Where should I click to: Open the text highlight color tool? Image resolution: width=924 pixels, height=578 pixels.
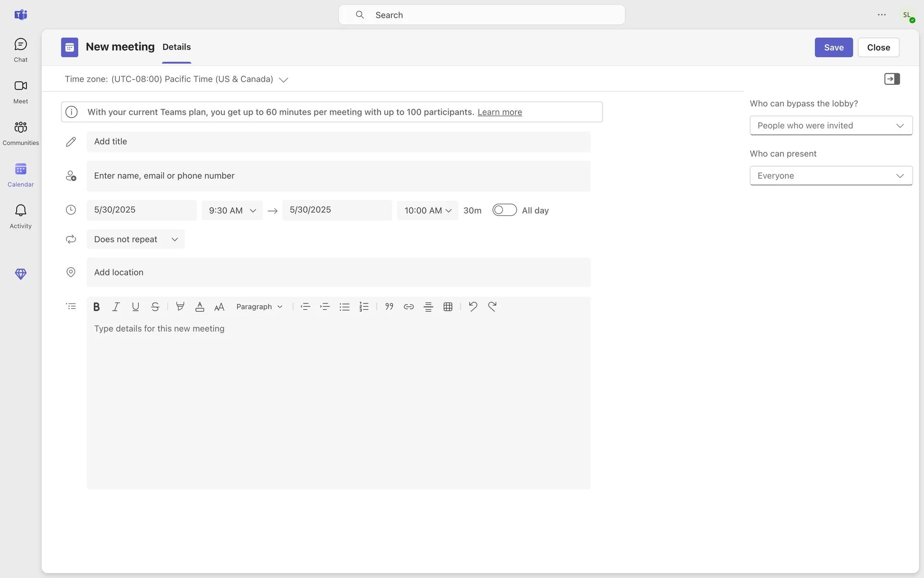[x=180, y=307]
